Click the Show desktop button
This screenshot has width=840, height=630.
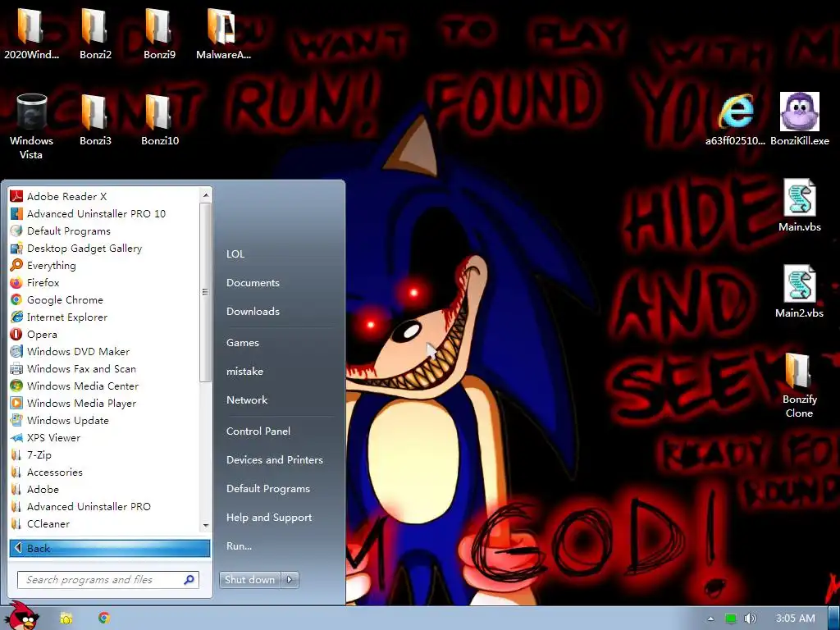click(x=833, y=619)
